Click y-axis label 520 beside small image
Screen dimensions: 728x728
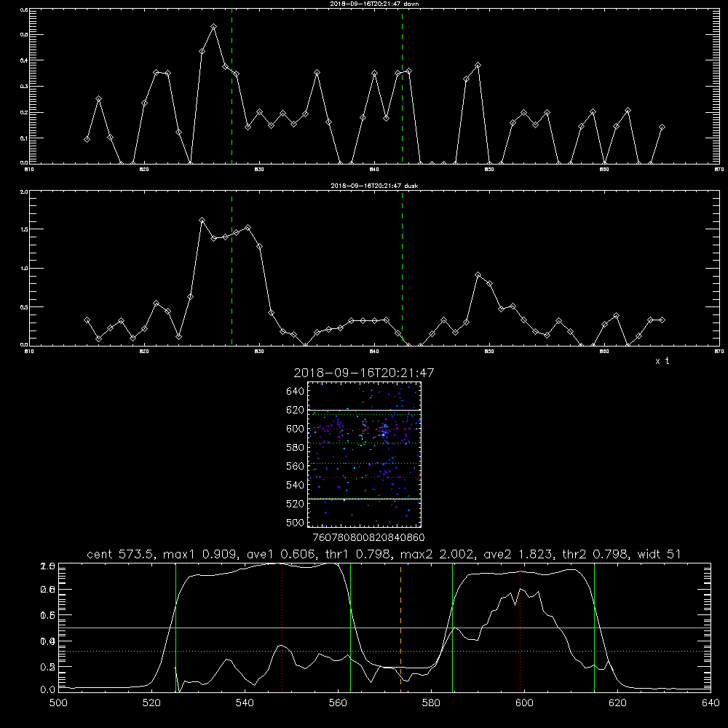click(x=295, y=504)
